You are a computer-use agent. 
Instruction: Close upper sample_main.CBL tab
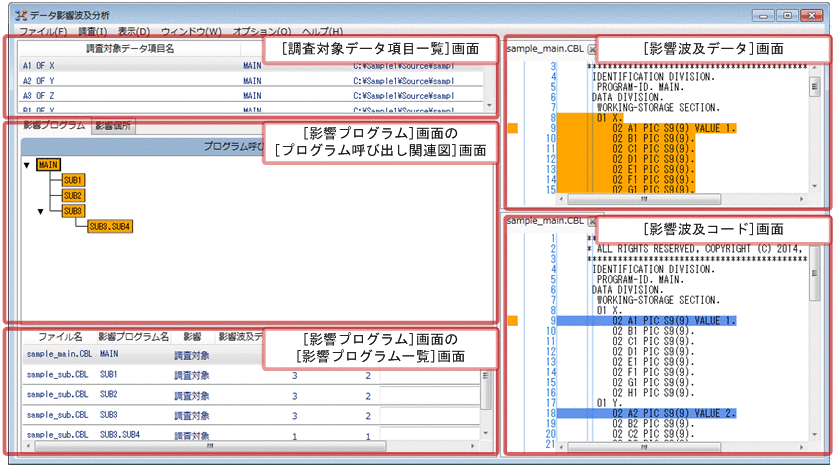(x=592, y=50)
